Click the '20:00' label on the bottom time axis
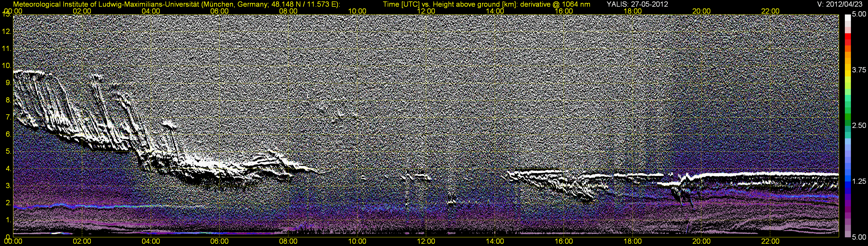The height and width of the screenshot is (246, 868). click(702, 242)
